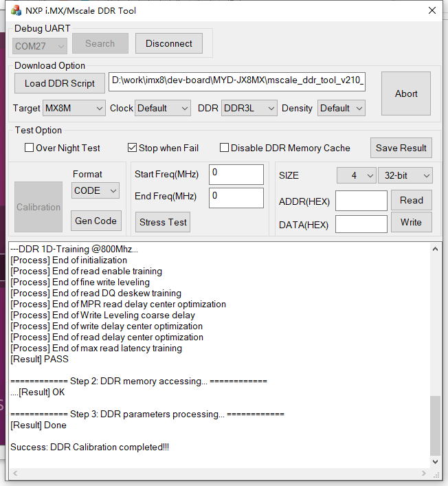Click the Save Result button
This screenshot has width=448, height=486.
[401, 148]
